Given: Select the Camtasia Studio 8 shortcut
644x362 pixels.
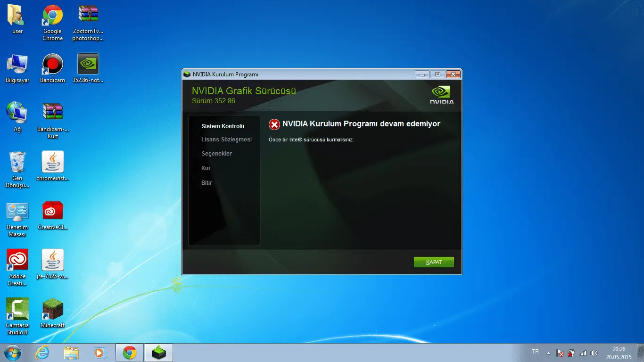Looking at the screenshot, I should (17, 316).
